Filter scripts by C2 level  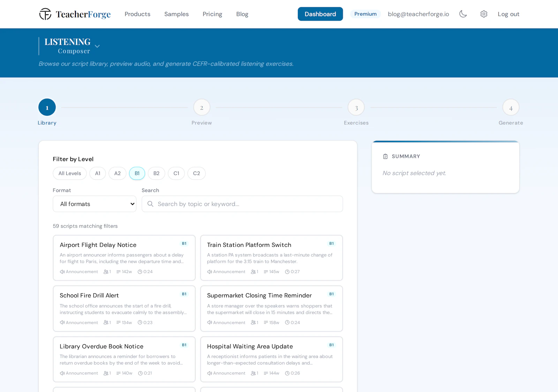tap(197, 173)
